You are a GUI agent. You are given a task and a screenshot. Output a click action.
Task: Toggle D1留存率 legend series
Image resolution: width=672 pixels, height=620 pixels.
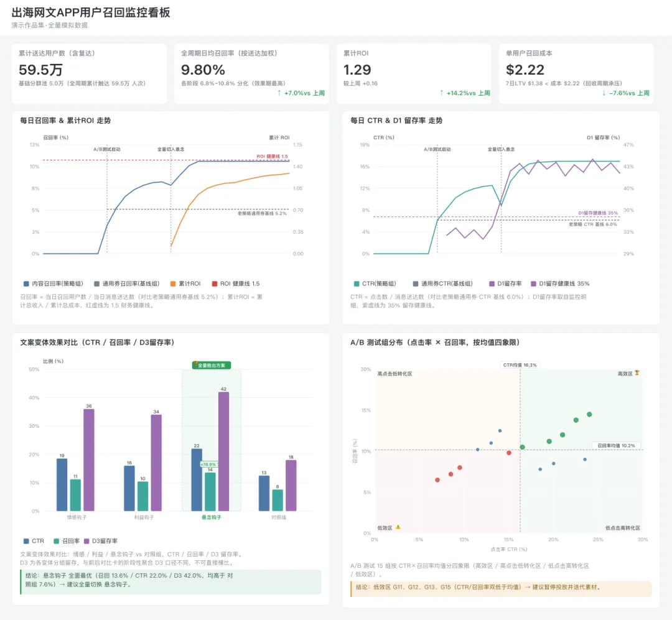point(505,284)
